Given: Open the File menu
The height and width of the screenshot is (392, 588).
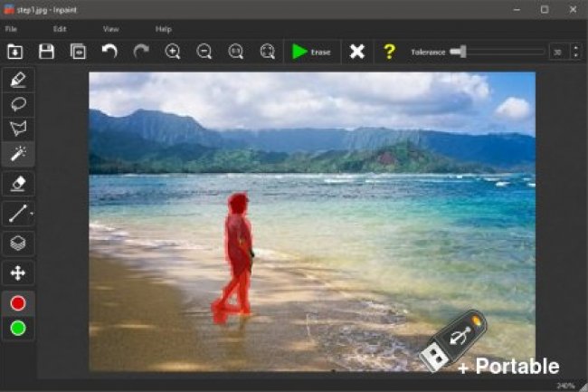Looking at the screenshot, I should coord(12,29).
